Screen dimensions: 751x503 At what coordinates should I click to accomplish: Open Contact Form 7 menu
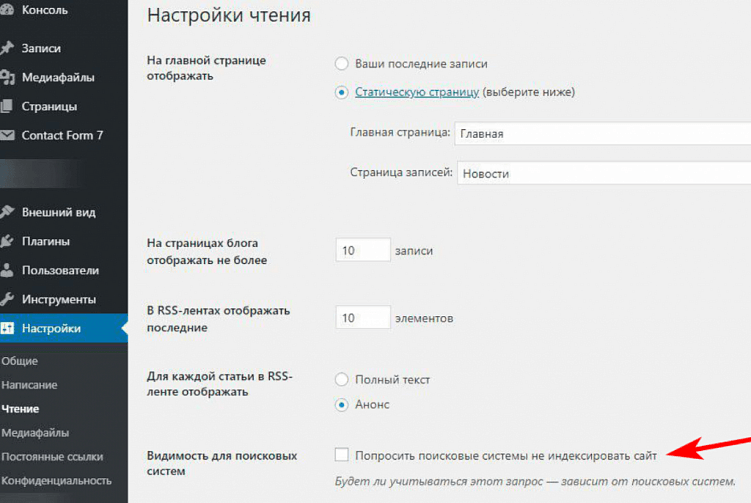64,136
